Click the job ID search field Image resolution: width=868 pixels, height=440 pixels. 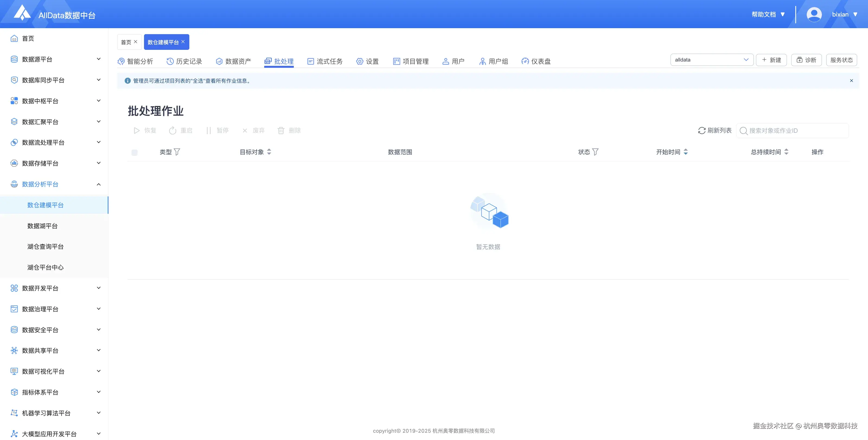click(795, 131)
